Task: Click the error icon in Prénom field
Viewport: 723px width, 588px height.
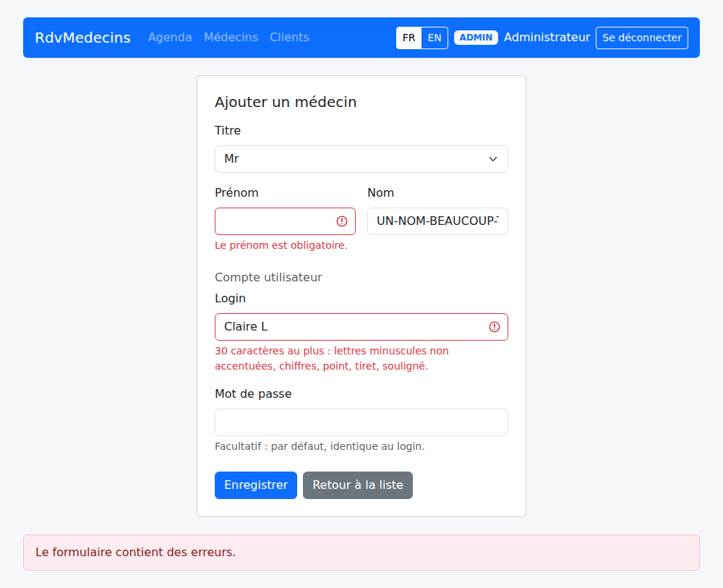Action: point(342,221)
